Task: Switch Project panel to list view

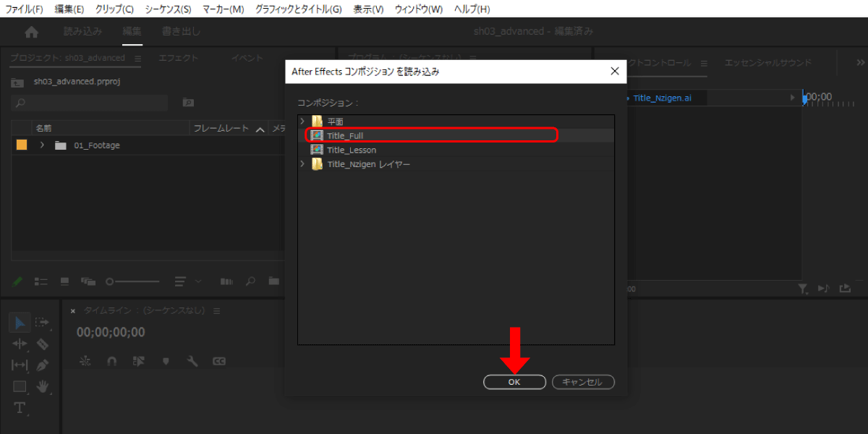Action: (x=41, y=281)
